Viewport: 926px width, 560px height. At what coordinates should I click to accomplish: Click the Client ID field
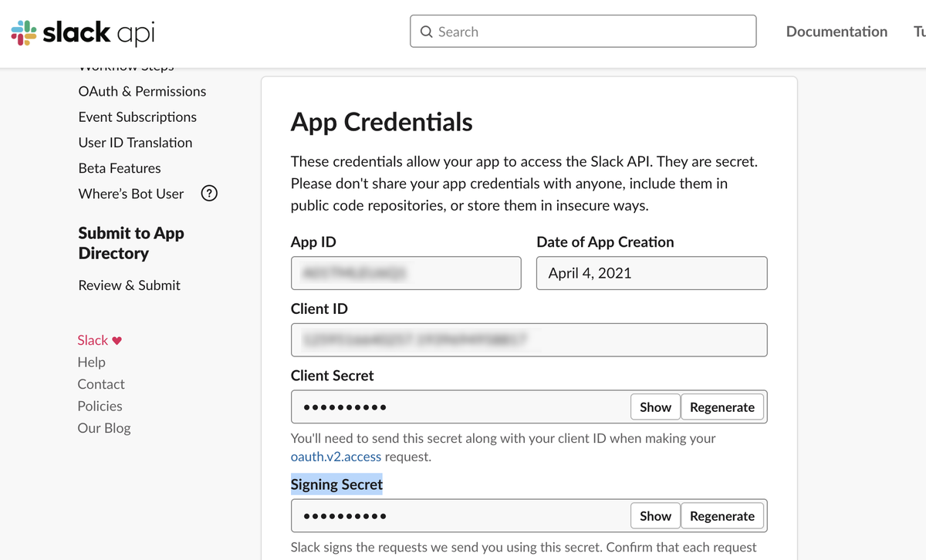[529, 340]
